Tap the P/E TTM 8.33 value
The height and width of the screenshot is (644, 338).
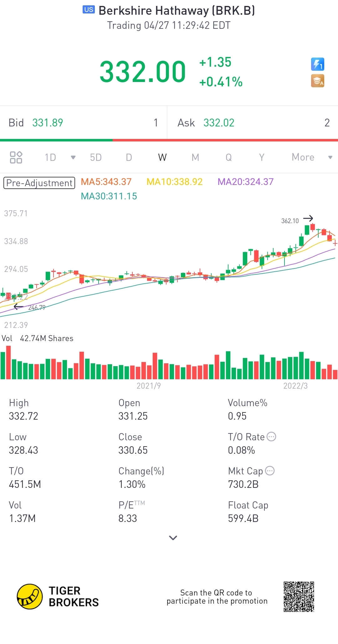[128, 519]
